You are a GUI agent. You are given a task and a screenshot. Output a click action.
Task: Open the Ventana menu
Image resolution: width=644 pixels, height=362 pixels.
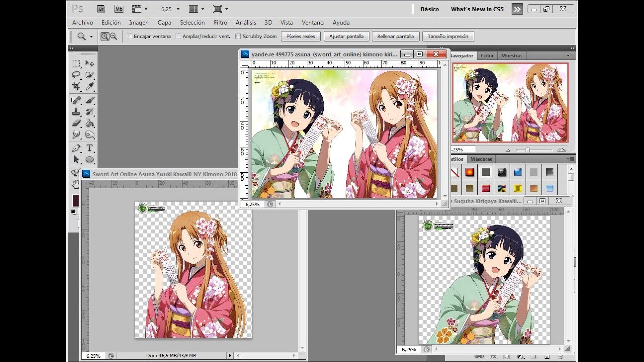click(312, 23)
